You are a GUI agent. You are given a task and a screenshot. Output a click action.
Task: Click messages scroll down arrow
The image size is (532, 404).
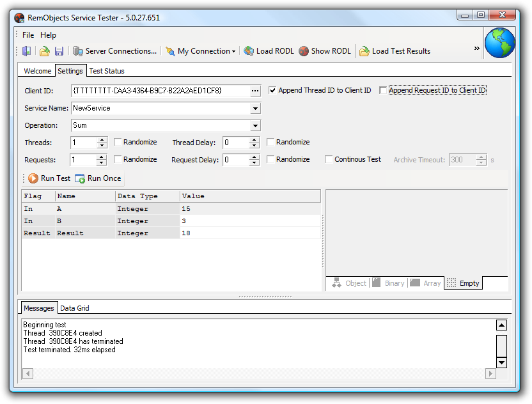click(501, 362)
